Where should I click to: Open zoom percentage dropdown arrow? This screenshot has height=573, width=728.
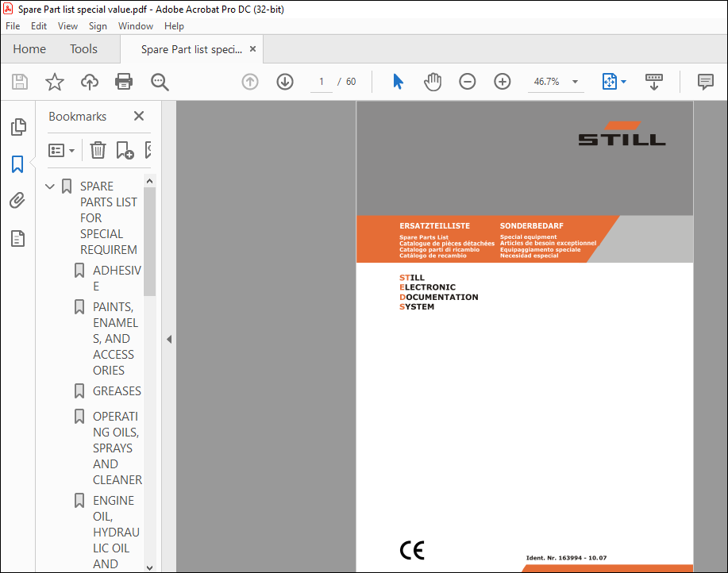pos(575,82)
